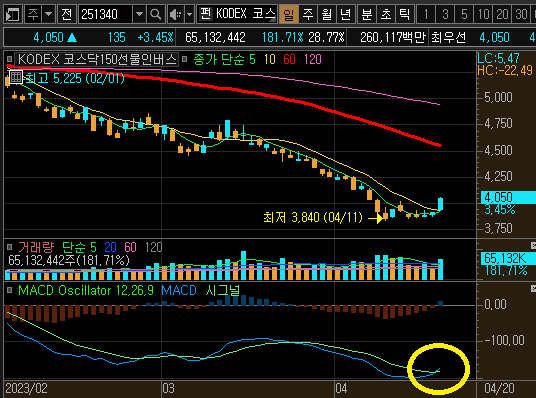Image resolution: width=536 pixels, height=398 pixels.
Task: Click the 최저 3,840 (04/11) label
Action: (x=313, y=217)
